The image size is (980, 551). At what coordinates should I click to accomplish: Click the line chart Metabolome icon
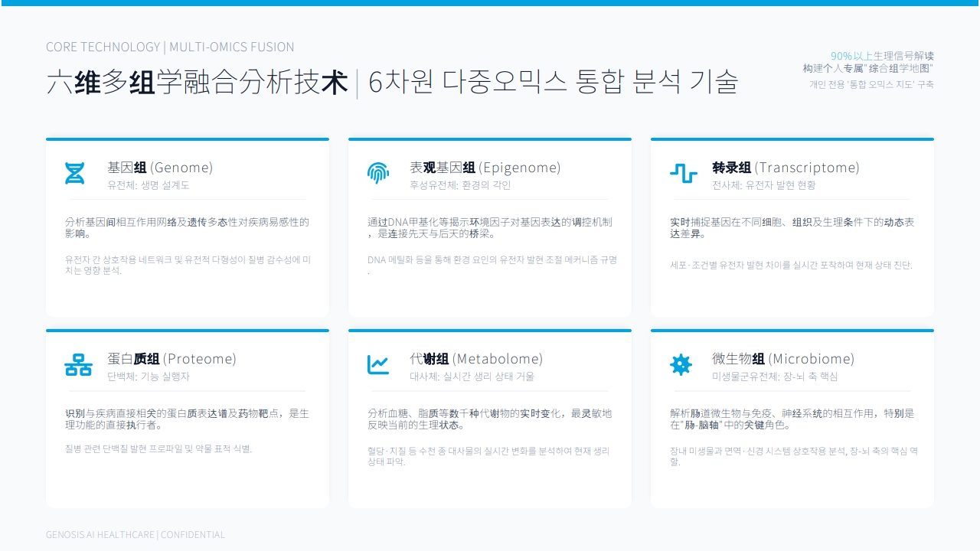coord(378,365)
